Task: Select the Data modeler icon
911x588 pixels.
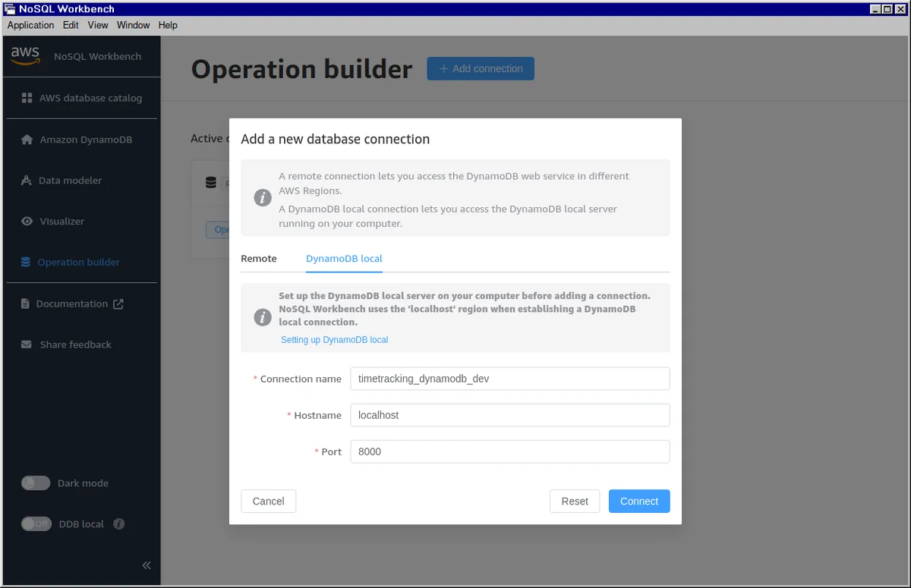Action: [x=24, y=181]
